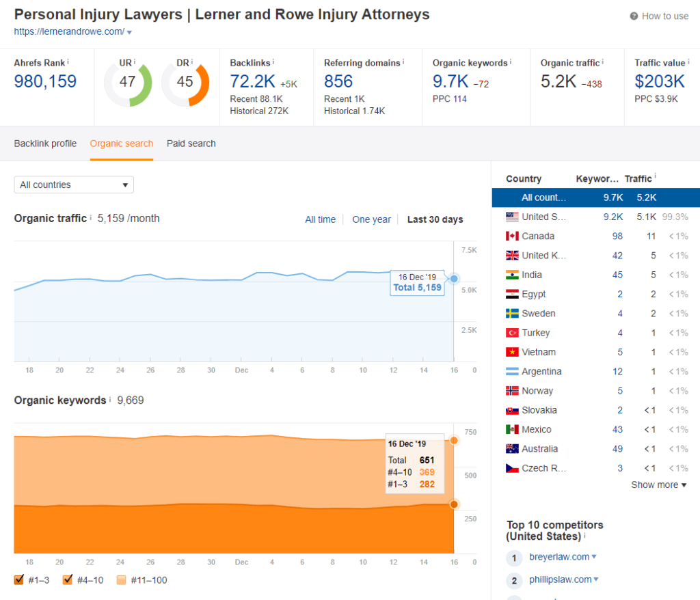
Task: Click info icon beside Organic traffic header metric
Action: click(x=603, y=62)
